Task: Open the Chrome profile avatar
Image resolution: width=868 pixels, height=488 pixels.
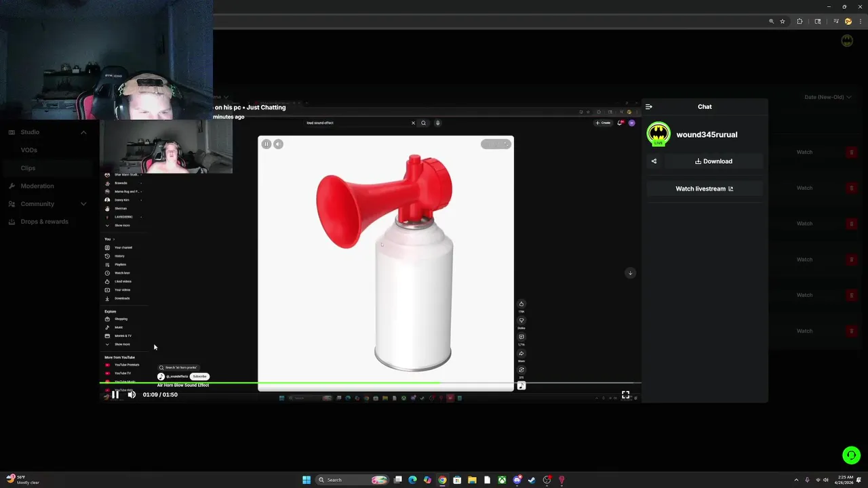Action: point(848,22)
